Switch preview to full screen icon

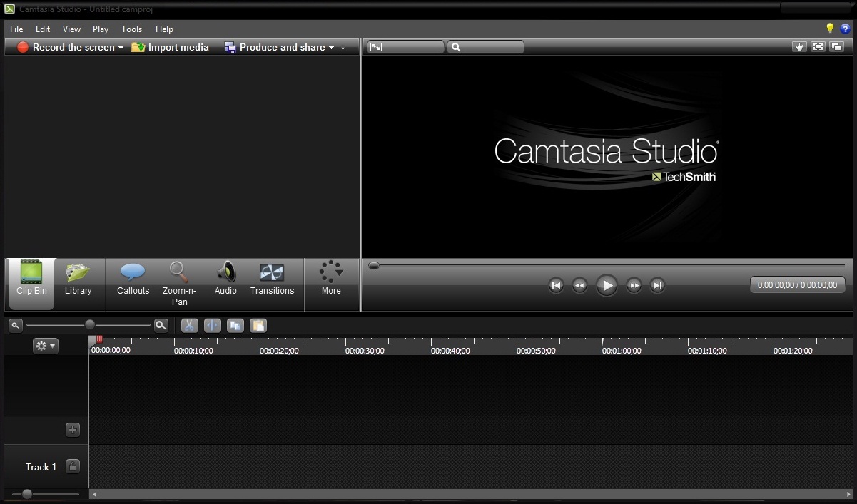coord(818,47)
